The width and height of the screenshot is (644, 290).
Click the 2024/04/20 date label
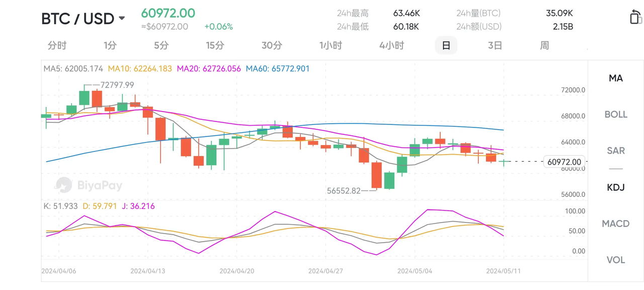pos(237,271)
